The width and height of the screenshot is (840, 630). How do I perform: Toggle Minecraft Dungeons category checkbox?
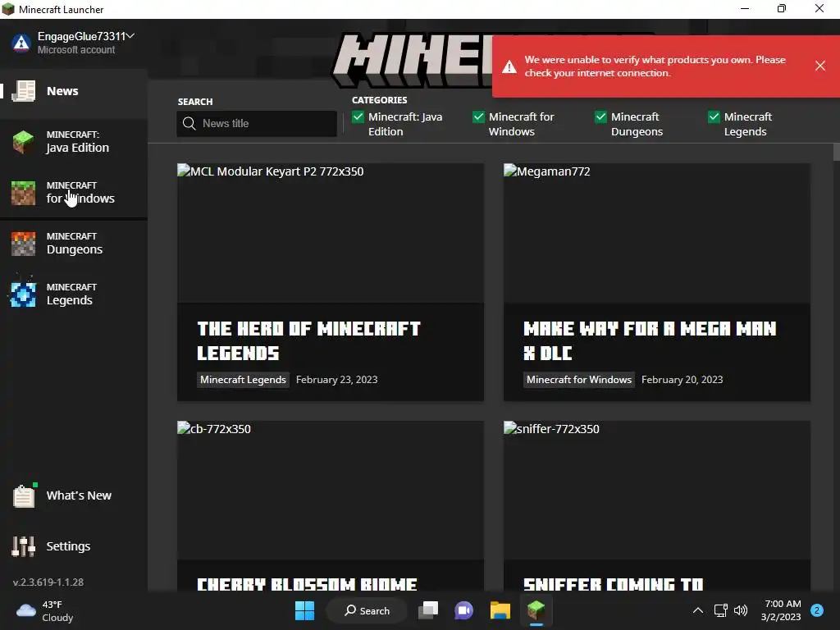click(x=600, y=116)
